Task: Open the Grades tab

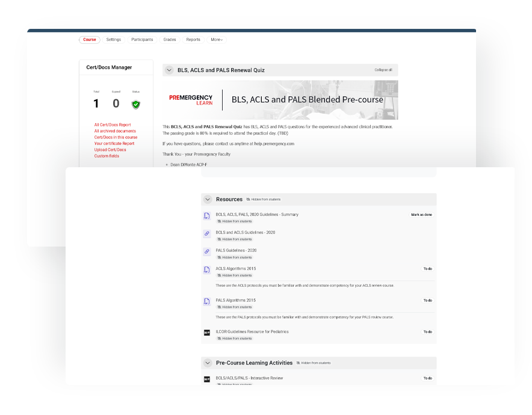Action: point(170,40)
